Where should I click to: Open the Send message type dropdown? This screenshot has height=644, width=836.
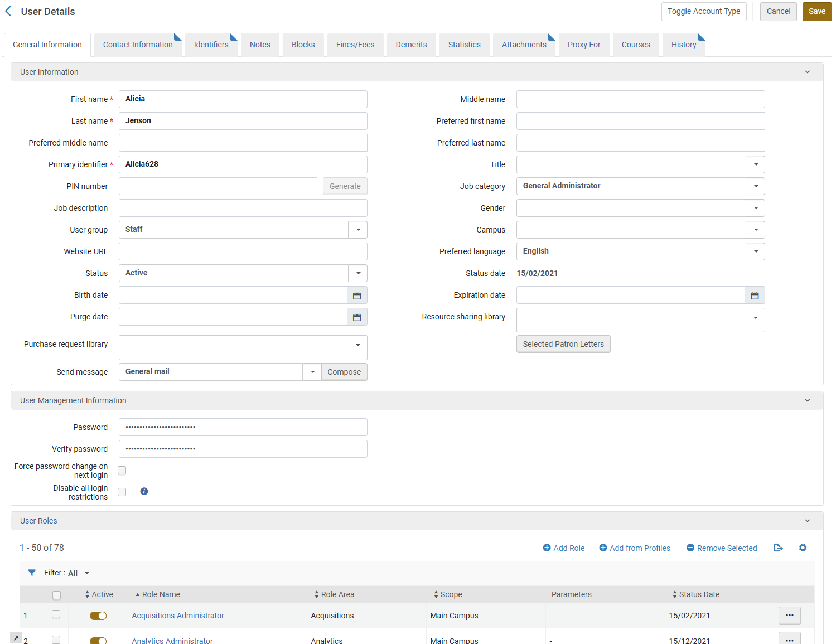coord(312,372)
